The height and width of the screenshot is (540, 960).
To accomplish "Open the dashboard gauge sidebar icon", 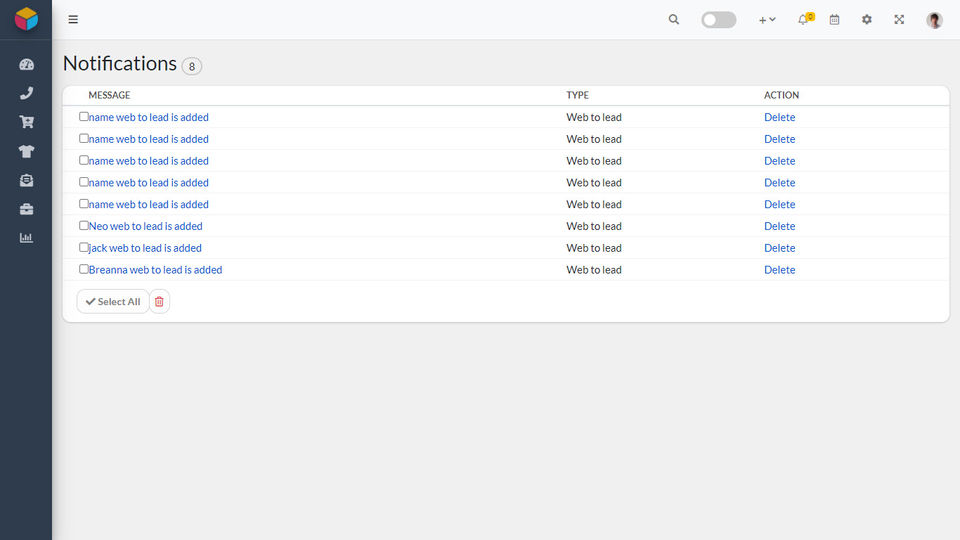I will (26, 64).
